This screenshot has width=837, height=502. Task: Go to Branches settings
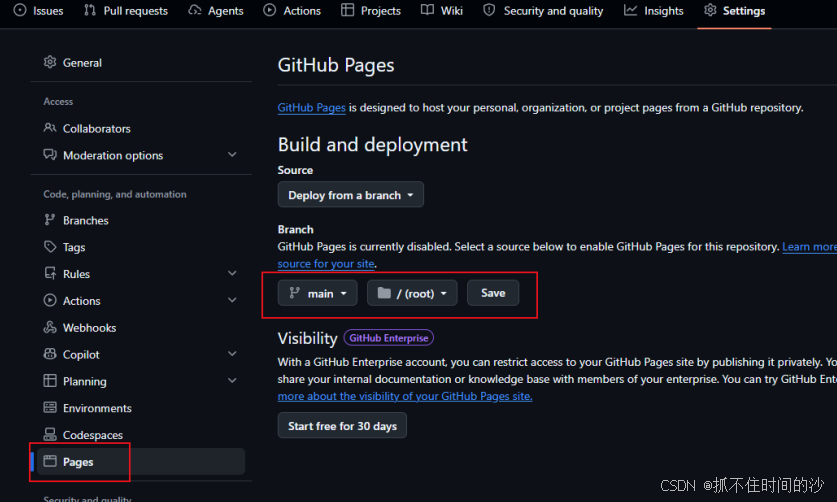pyautogui.click(x=141, y=220)
